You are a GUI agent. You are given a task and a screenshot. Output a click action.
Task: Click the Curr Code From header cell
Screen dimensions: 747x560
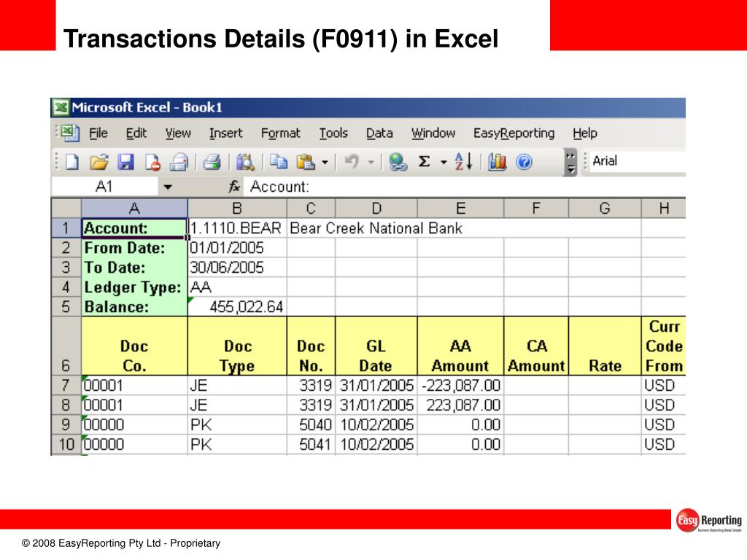664,346
